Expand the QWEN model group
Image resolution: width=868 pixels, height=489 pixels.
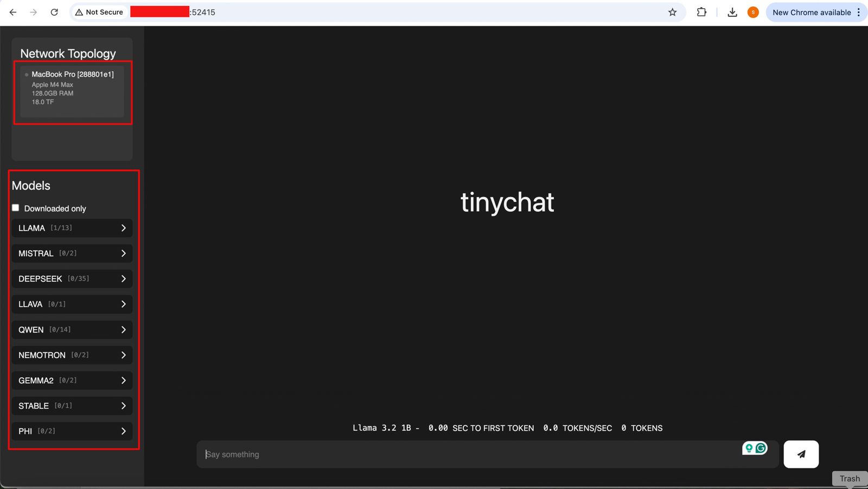coord(72,329)
